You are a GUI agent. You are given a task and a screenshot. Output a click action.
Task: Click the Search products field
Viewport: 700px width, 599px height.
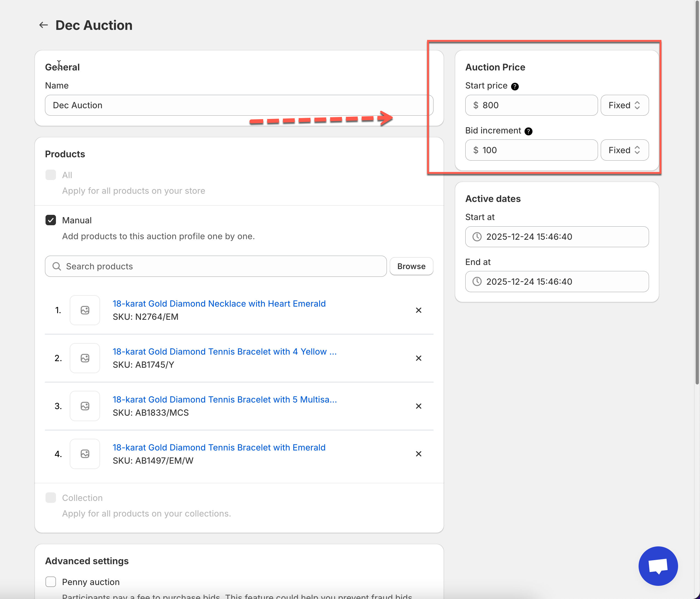[216, 266]
